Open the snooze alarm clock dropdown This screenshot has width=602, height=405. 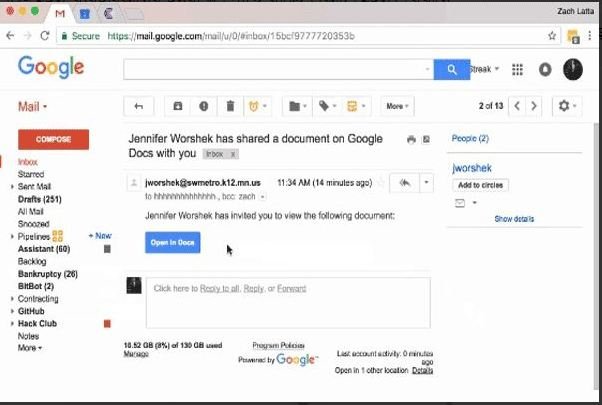pyautogui.click(x=258, y=106)
